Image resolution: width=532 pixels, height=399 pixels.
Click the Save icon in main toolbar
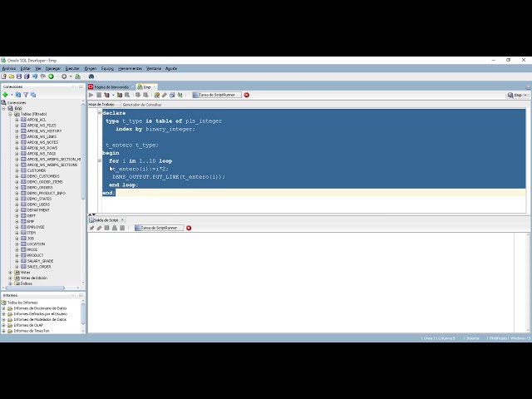[19, 76]
